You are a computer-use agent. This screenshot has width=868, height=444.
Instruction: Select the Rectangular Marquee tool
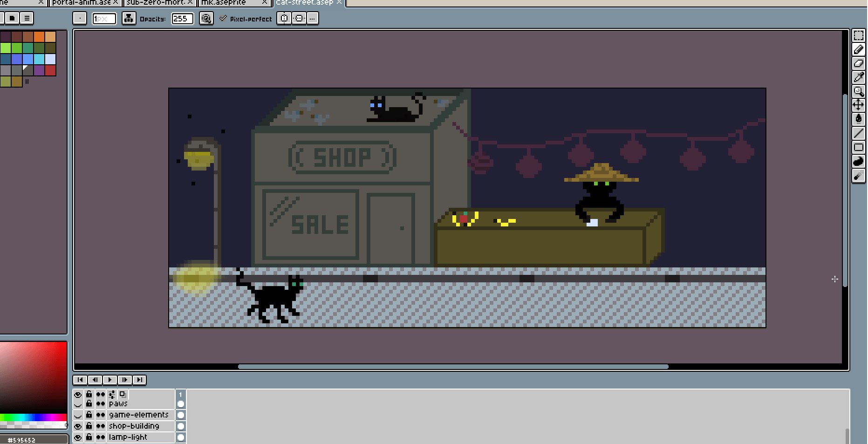(x=858, y=35)
